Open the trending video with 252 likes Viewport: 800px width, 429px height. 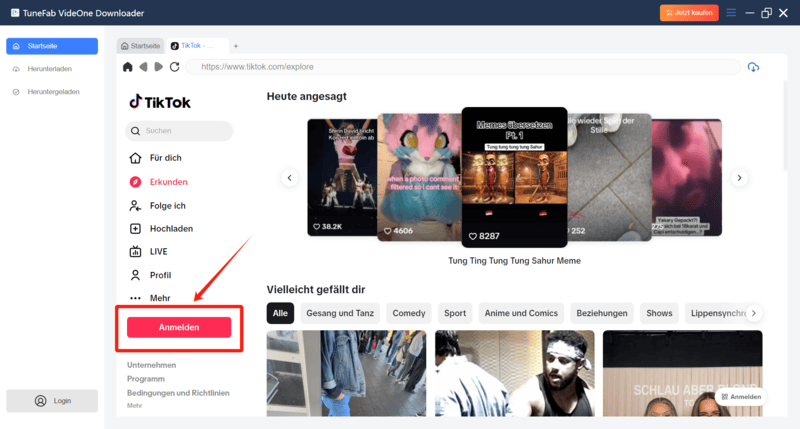pyautogui.click(x=610, y=178)
